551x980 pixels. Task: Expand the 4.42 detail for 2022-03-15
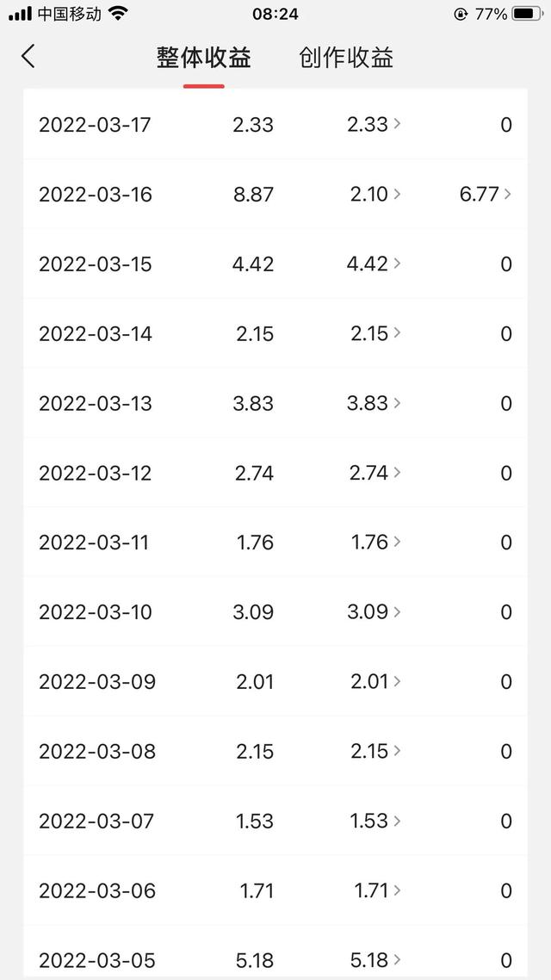(x=396, y=264)
